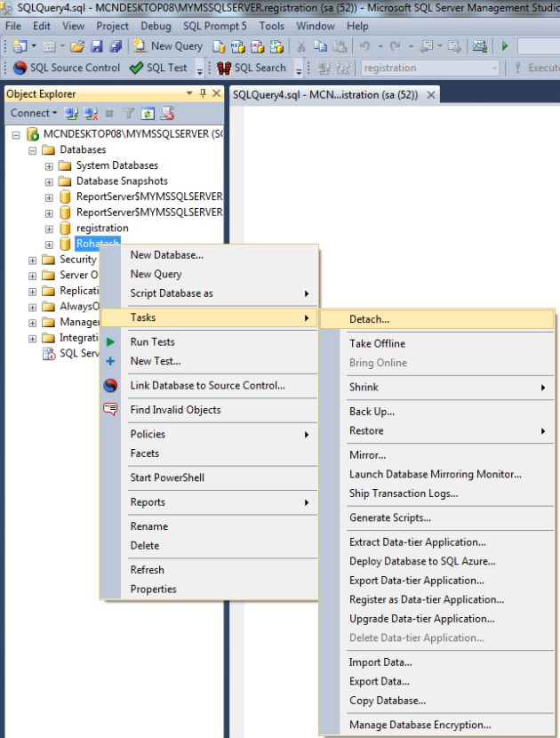Open the Connect dropdown in Object Explorer

pos(34,113)
